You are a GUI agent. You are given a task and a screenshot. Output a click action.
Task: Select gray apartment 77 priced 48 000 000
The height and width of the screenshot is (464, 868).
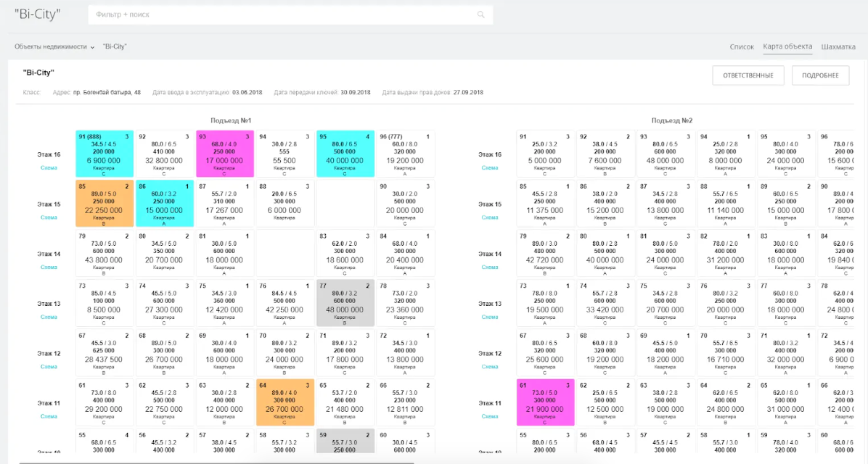(x=345, y=303)
